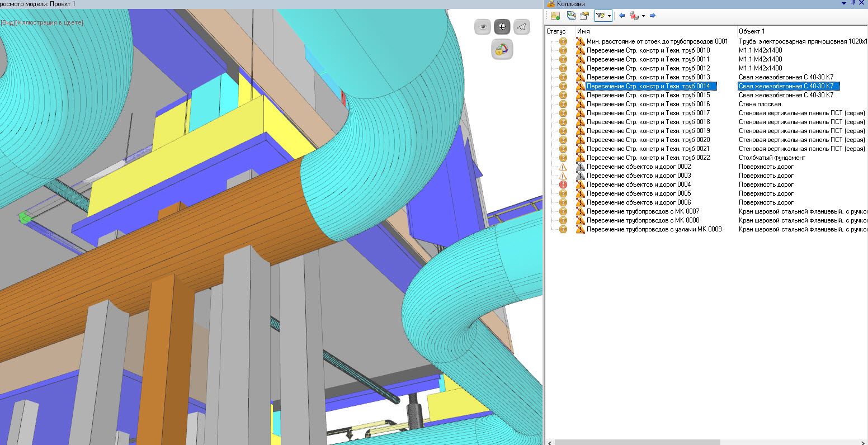Open the collision properties icon

pos(584,16)
